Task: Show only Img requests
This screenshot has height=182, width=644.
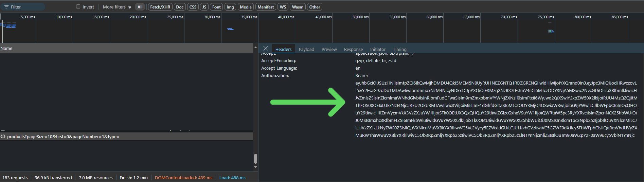Action: (x=230, y=7)
